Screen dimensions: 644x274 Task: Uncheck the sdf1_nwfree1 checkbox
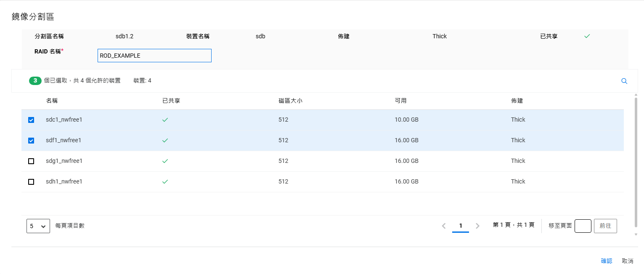point(31,141)
